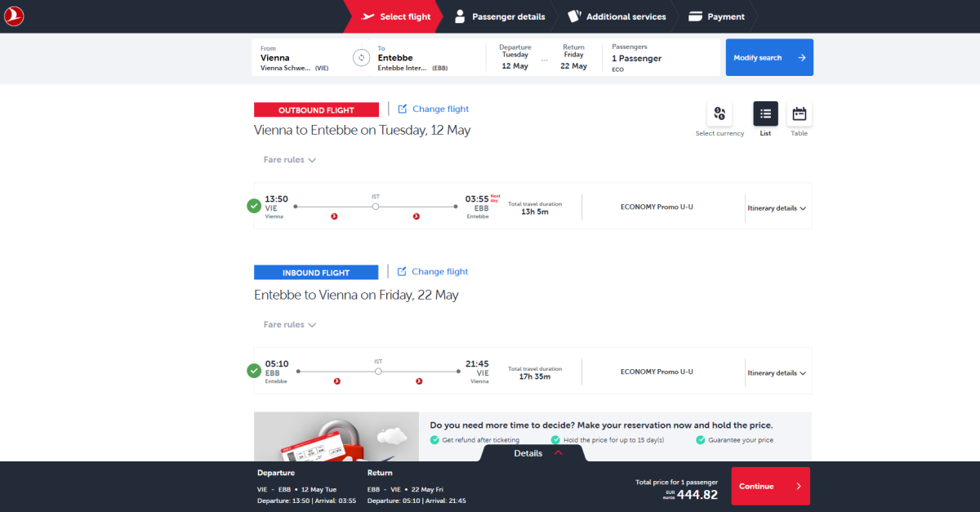The width and height of the screenshot is (980, 512).
Task: Open the Select currency icon
Action: [719, 114]
